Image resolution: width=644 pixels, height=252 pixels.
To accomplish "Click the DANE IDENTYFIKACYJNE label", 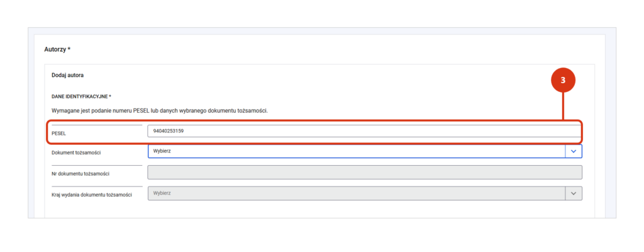I will click(x=81, y=96).
